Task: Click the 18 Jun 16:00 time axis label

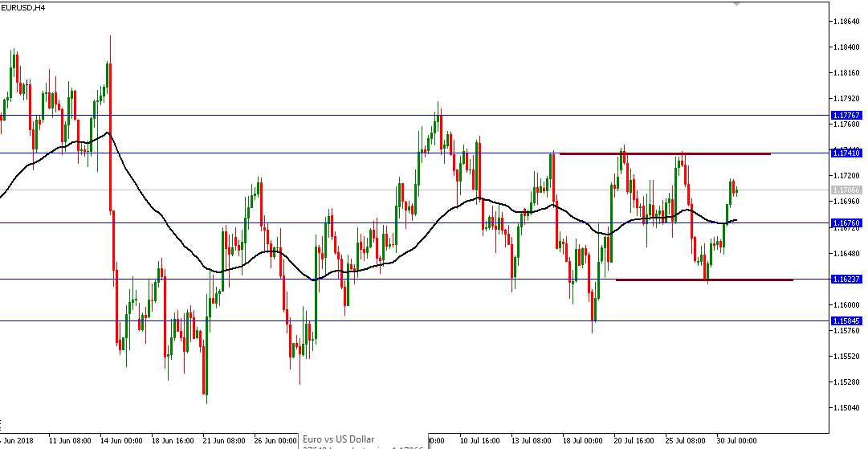Action: coord(173,441)
